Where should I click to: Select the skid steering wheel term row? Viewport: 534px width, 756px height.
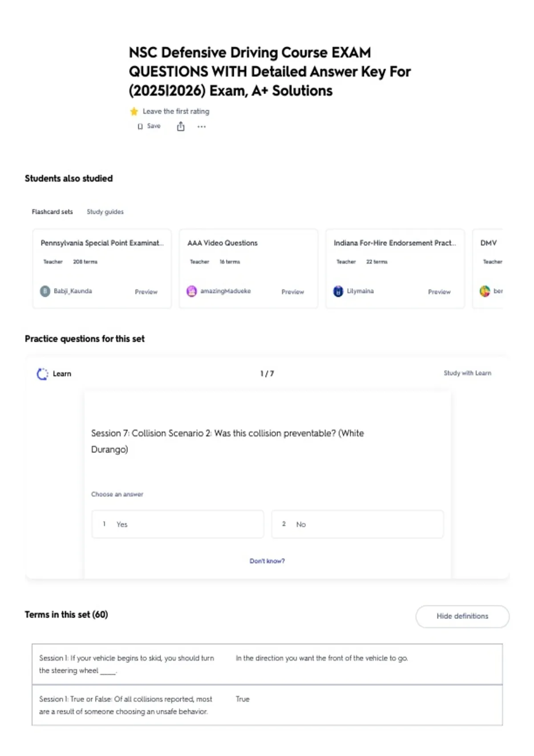(x=267, y=664)
